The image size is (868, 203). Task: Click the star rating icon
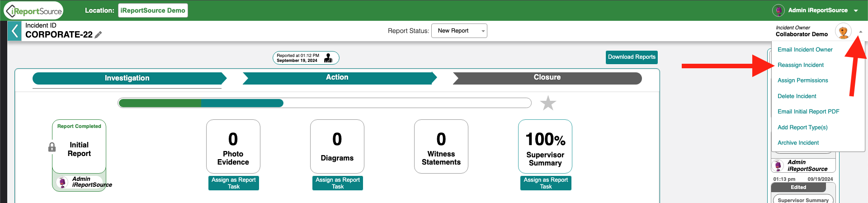[x=548, y=103]
